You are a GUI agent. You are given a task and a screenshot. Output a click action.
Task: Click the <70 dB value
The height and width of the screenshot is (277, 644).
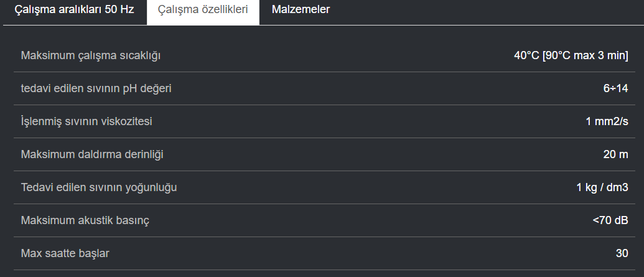(610, 220)
